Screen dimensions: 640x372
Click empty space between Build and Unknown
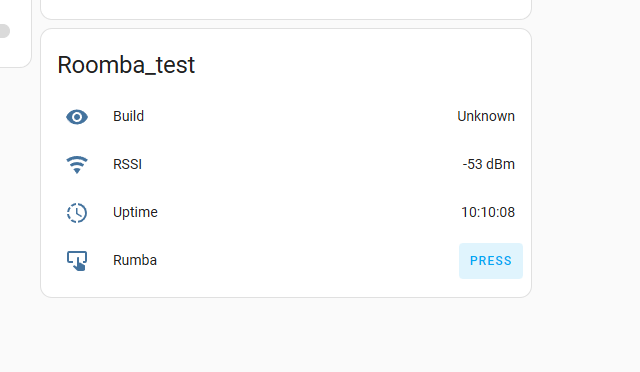click(300, 116)
